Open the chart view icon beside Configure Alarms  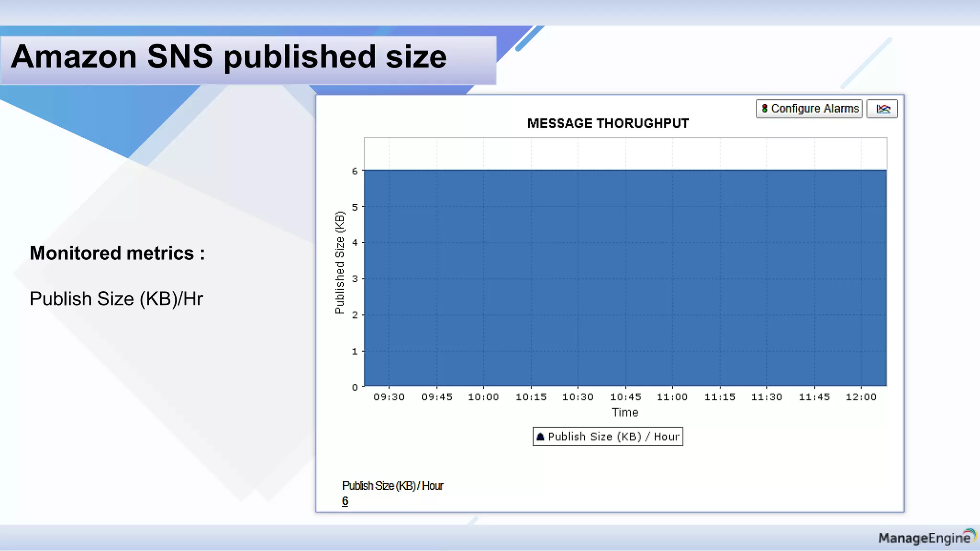(x=882, y=109)
